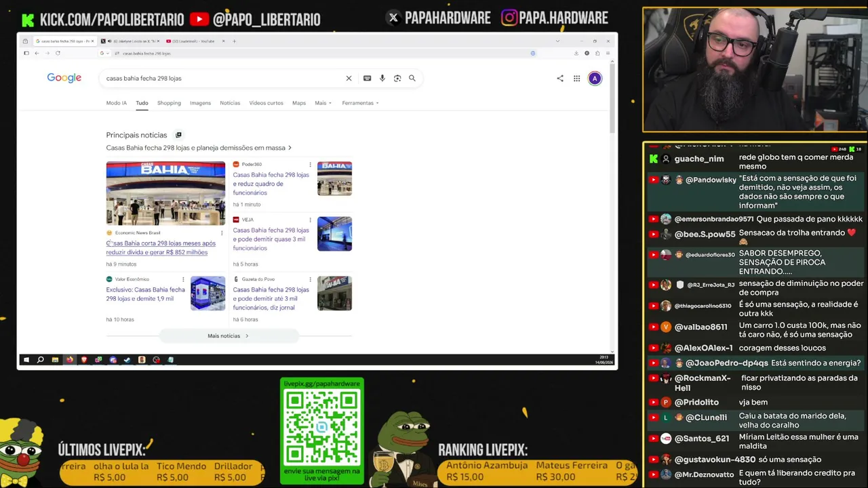This screenshot has width=868, height=488.
Task: Switch to the Shopping tab
Action: click(x=169, y=103)
